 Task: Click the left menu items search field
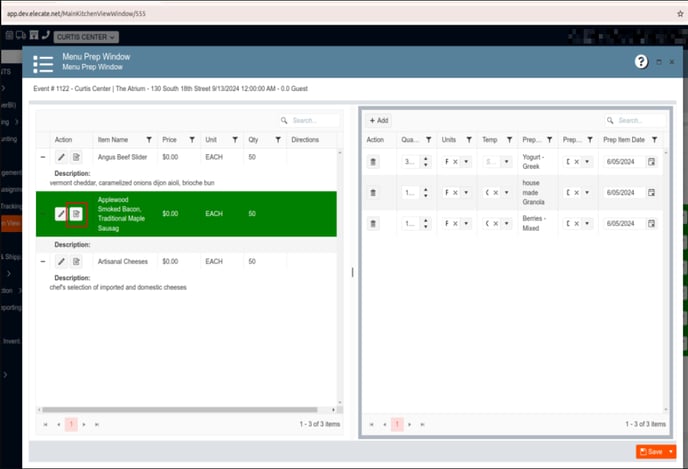coord(314,120)
